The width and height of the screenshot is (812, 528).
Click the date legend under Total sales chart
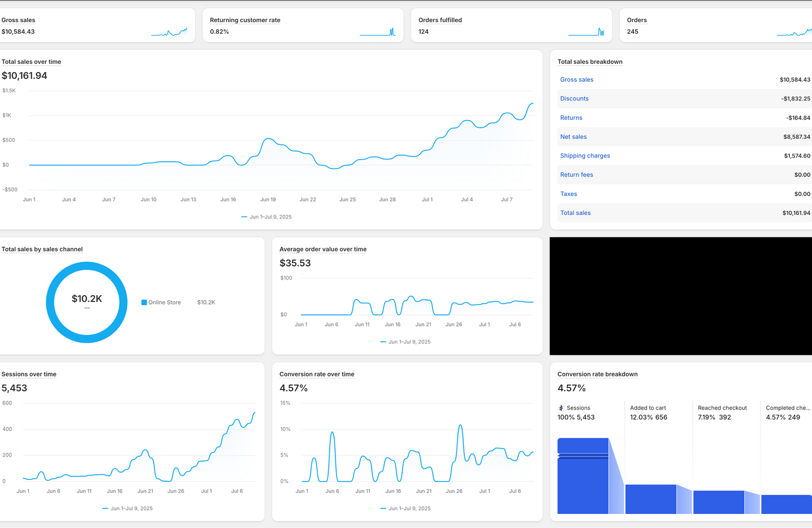(x=266, y=217)
